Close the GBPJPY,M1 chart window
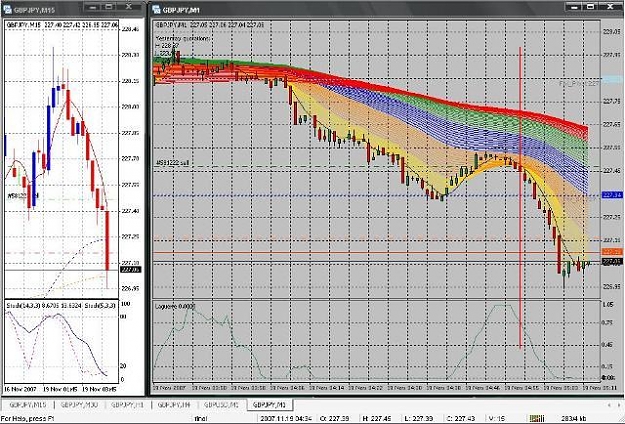 (x=610, y=7)
